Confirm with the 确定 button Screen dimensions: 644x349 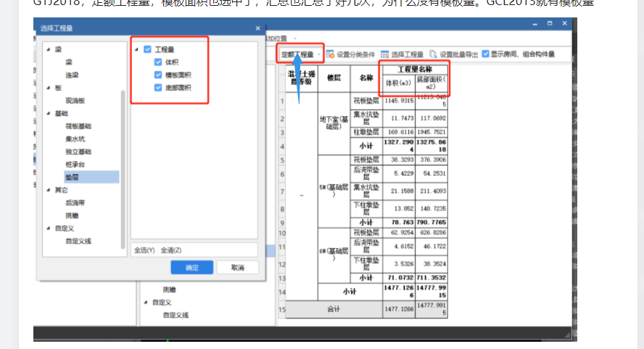coord(191,268)
